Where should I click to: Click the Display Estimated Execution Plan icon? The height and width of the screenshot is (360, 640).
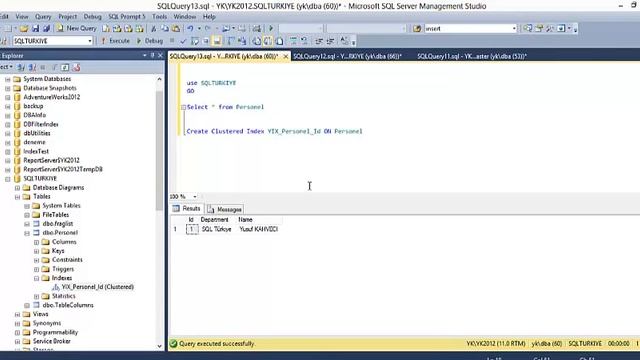point(195,41)
